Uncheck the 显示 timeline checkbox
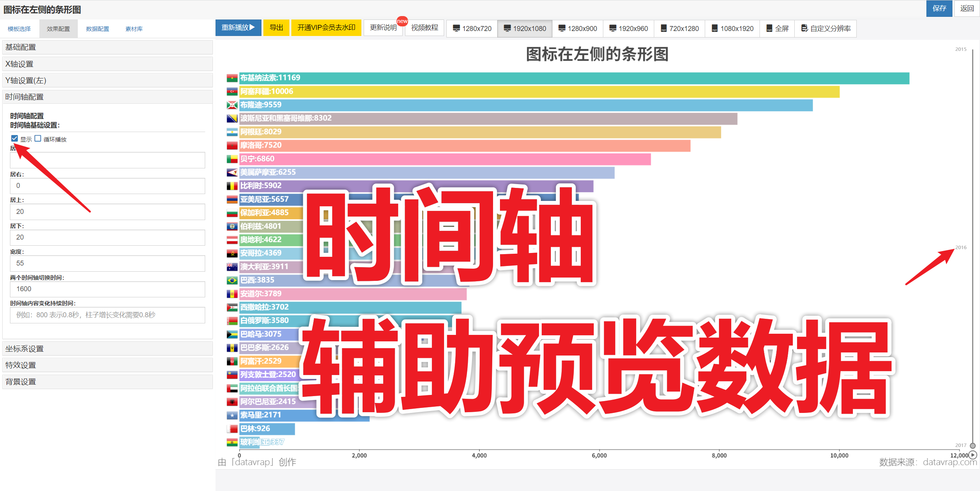The height and width of the screenshot is (491, 980). pos(15,139)
